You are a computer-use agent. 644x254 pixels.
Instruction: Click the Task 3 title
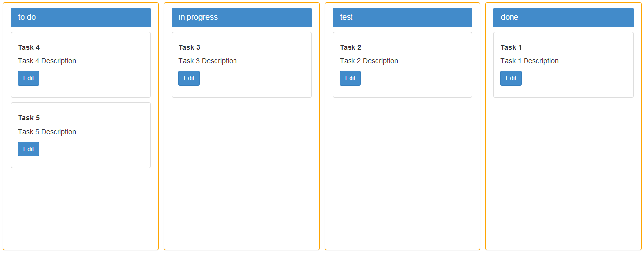pyautogui.click(x=189, y=47)
